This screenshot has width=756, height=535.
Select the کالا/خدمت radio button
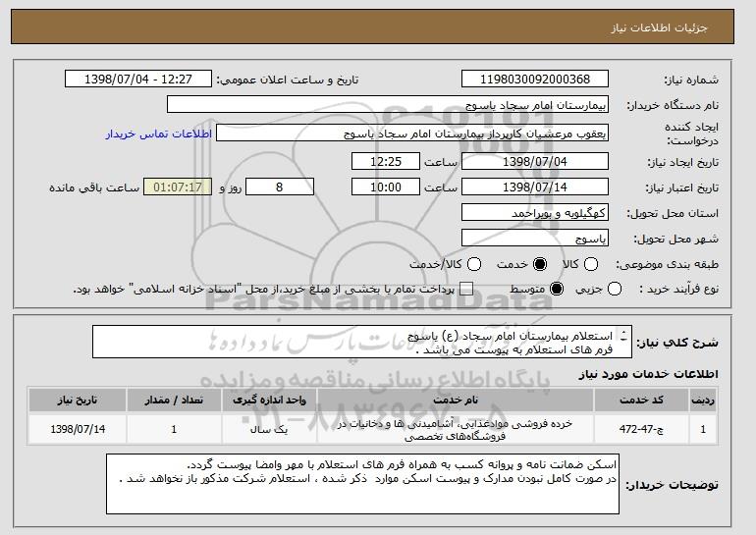pos(474,264)
